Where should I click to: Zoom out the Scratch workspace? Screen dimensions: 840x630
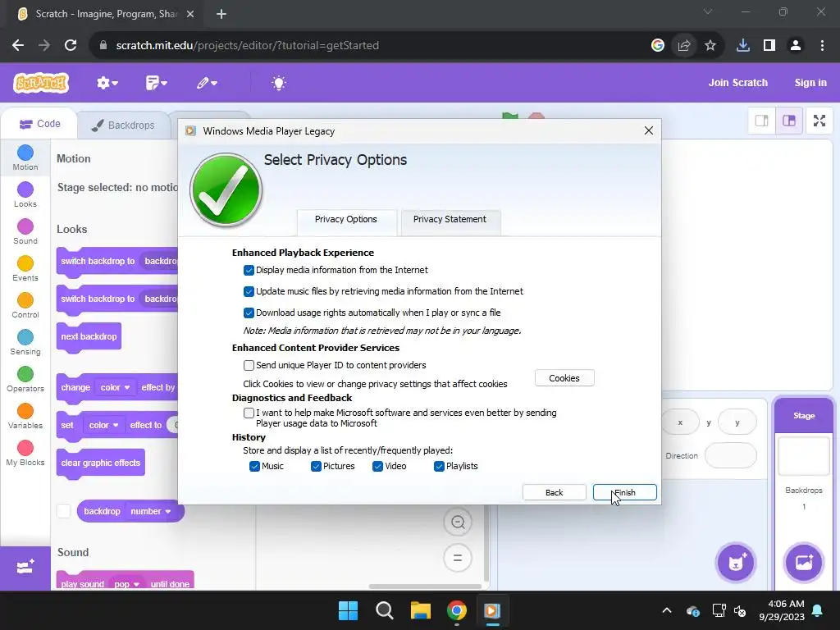coord(458,522)
